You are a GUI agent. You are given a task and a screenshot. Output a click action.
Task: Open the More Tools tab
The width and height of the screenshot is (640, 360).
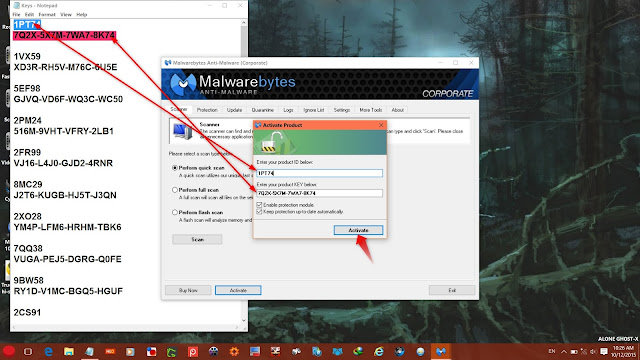[x=371, y=110]
